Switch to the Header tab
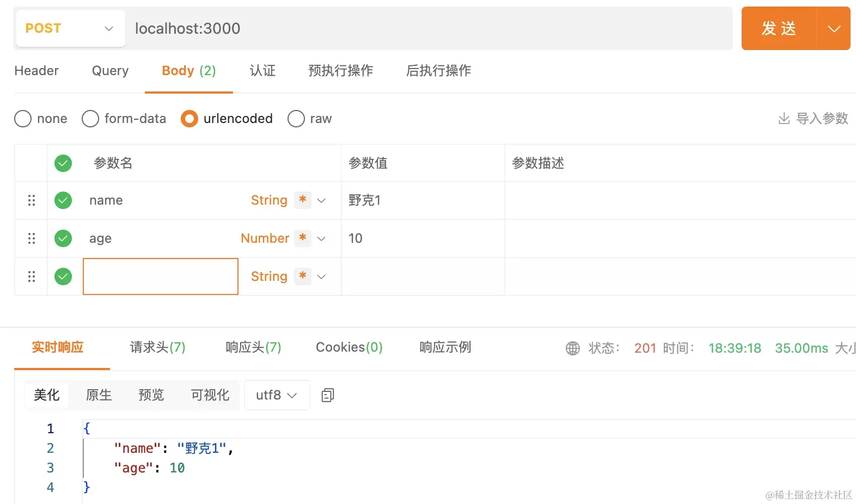The image size is (856, 504). (36, 71)
